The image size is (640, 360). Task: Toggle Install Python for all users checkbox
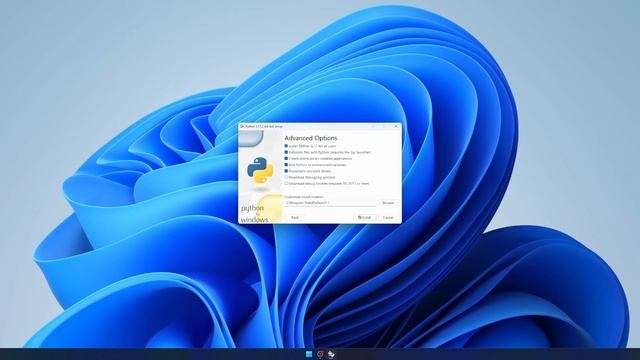286,146
